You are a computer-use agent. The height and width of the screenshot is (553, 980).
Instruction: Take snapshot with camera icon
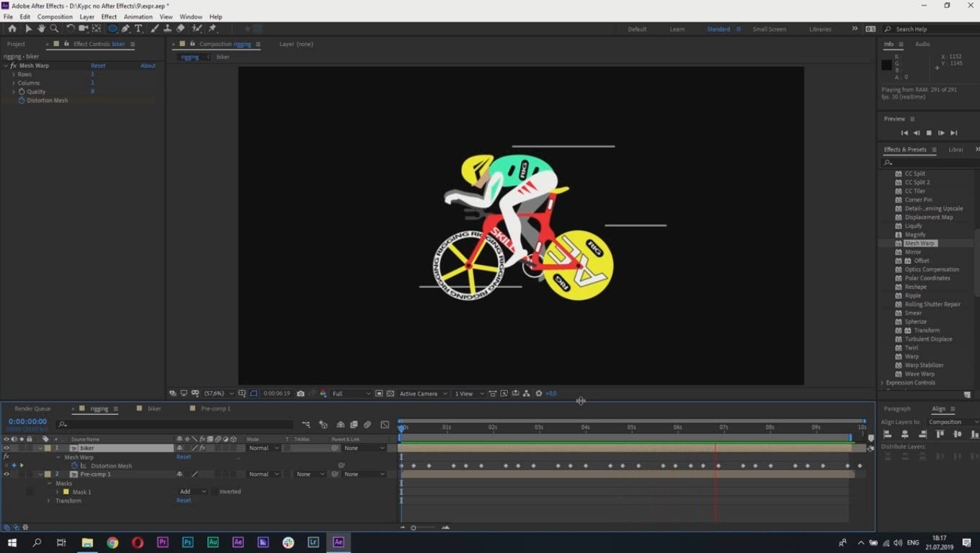300,394
